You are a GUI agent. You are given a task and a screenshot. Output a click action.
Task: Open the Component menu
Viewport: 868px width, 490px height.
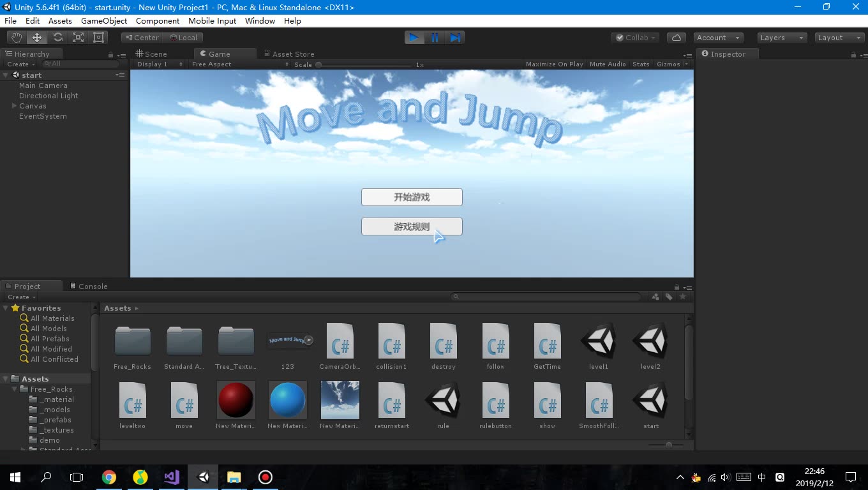point(158,21)
